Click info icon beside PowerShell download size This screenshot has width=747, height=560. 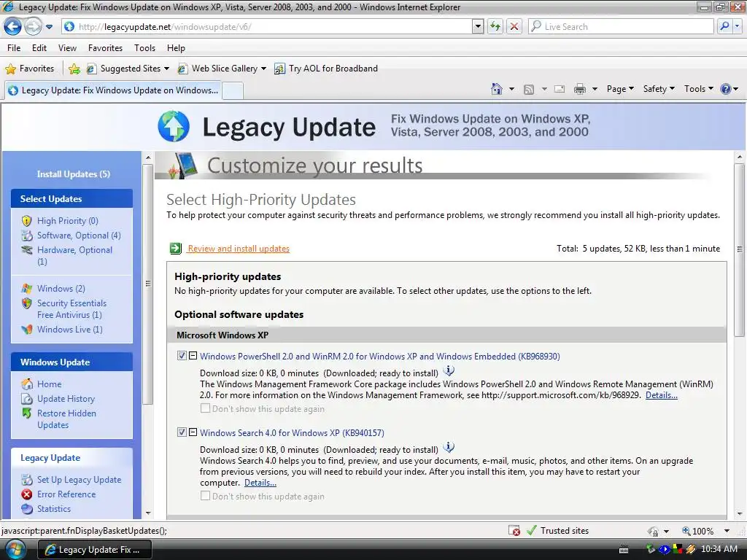(x=449, y=370)
